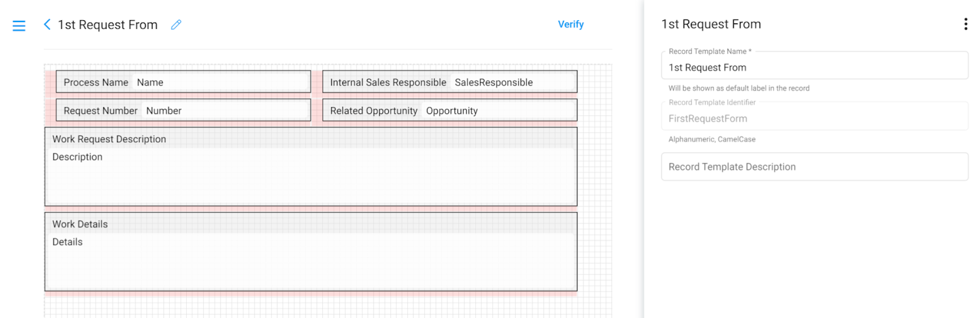This screenshot has height=318, width=980.
Task: Click the SalesResponsible value placeholder
Action: pos(493,82)
